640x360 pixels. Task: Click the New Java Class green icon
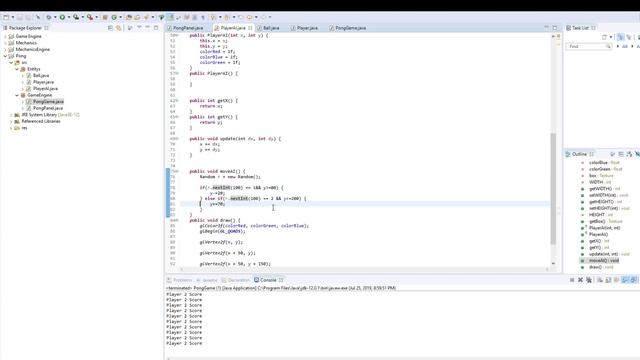click(x=114, y=17)
